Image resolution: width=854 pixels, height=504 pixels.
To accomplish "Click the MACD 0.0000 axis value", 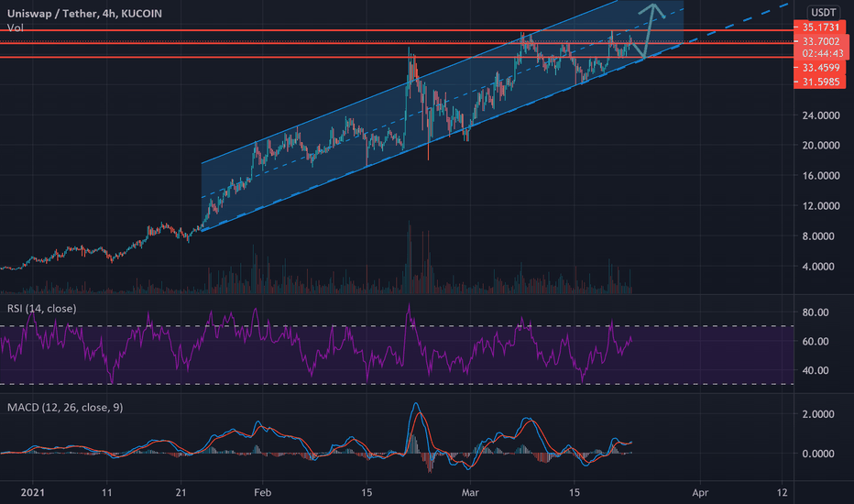I will [x=818, y=454].
